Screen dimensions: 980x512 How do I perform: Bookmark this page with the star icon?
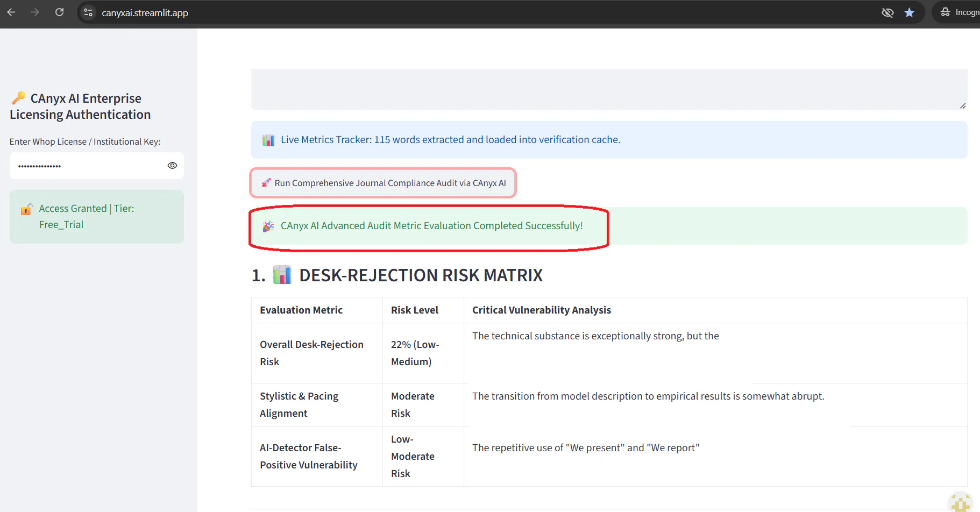pyautogui.click(x=909, y=12)
